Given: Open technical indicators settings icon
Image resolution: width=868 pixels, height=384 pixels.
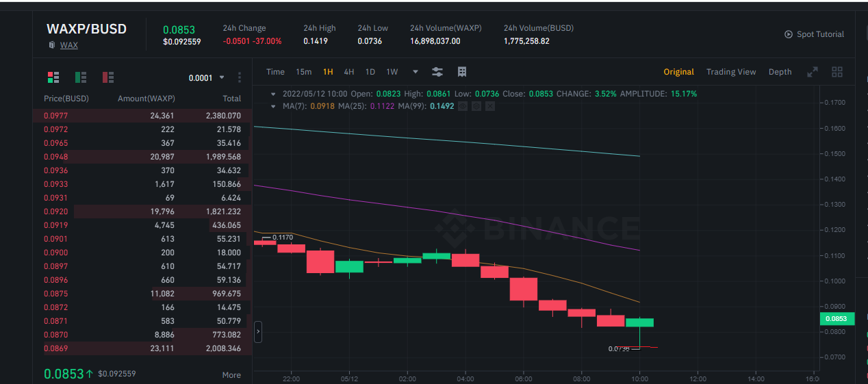Looking at the screenshot, I should (437, 72).
